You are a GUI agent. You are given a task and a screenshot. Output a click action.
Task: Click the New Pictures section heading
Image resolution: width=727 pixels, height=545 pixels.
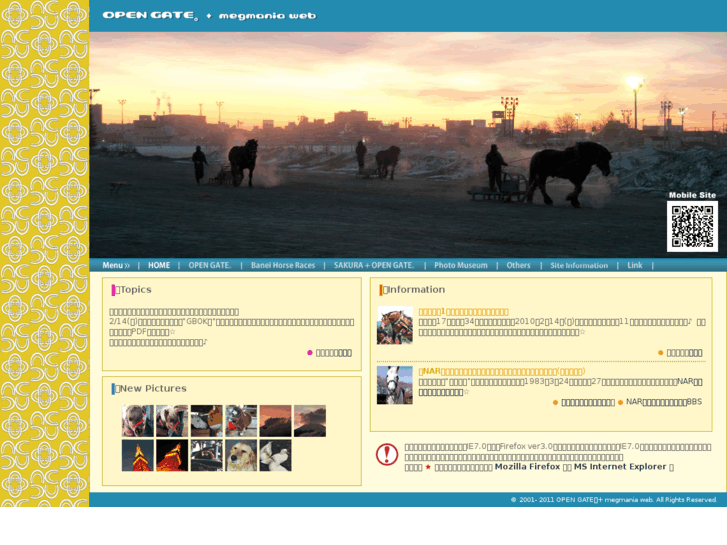click(149, 389)
